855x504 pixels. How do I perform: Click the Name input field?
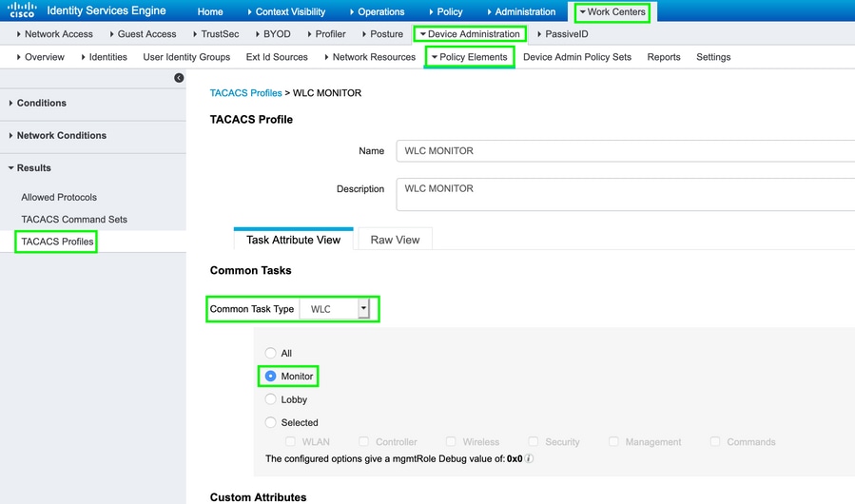626,150
